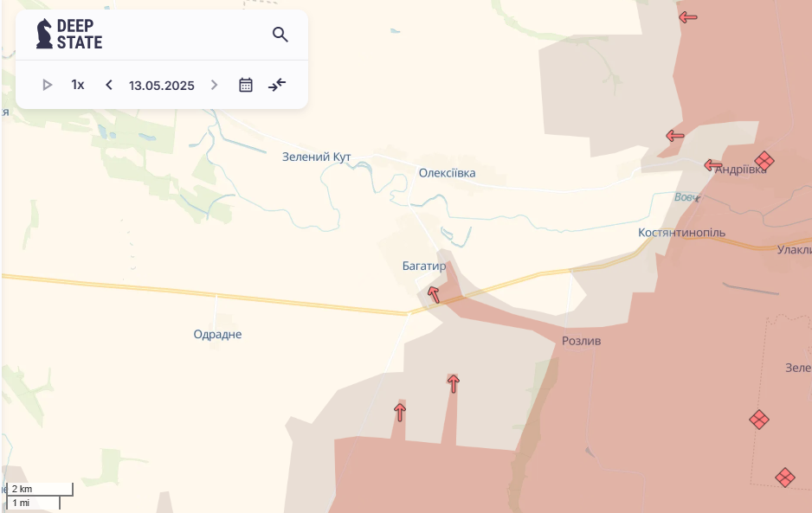Click the date 13.05.2025
The width and height of the screenshot is (812, 513).
pos(162,86)
